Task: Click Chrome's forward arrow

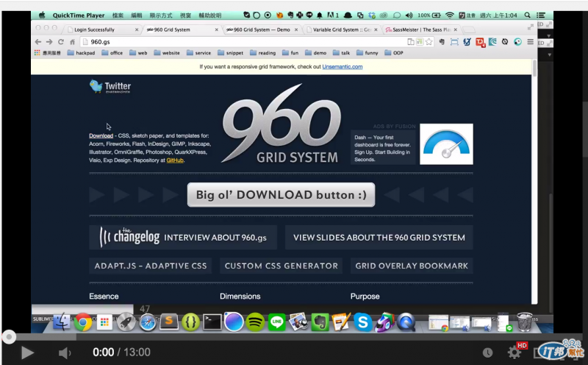Action: 49,42
